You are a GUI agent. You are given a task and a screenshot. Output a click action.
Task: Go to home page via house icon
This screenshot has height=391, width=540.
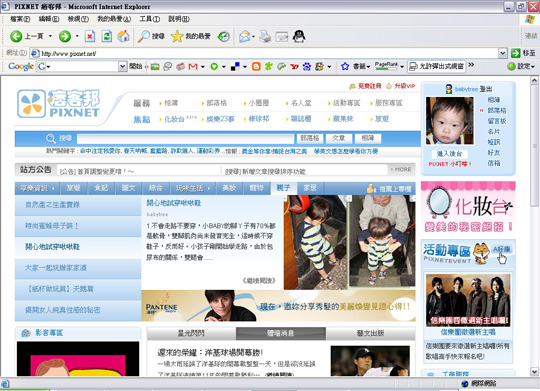(x=123, y=36)
